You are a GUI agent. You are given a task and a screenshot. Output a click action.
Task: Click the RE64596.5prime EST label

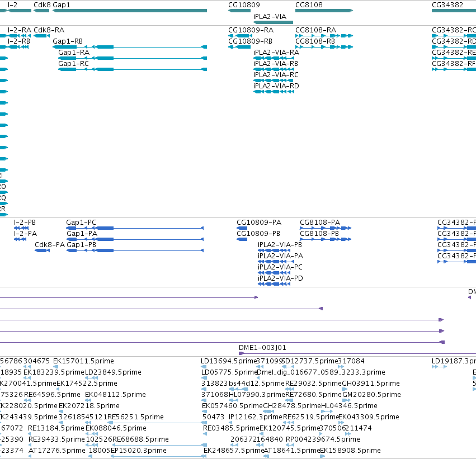[x=52, y=395]
